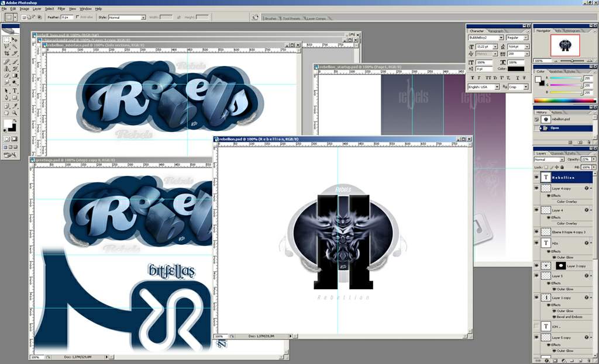This screenshot has width=599, height=364.
Task: Click the Feather input field in options bar
Action: click(67, 17)
